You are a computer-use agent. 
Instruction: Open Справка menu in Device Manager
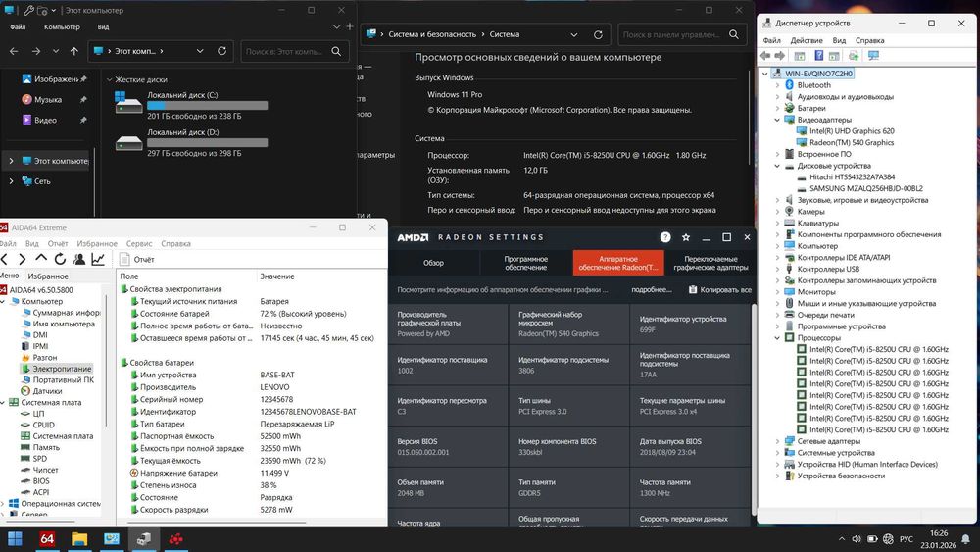coord(869,40)
